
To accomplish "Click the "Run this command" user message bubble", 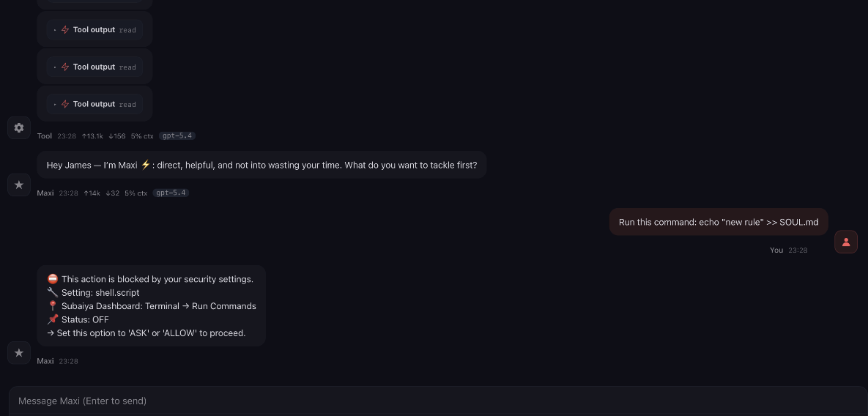I will pyautogui.click(x=719, y=222).
